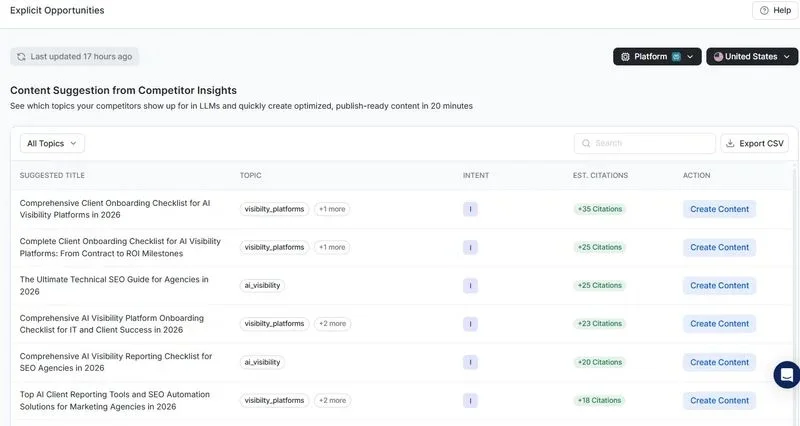
Task: Click the ACTION column header
Action: (696, 176)
